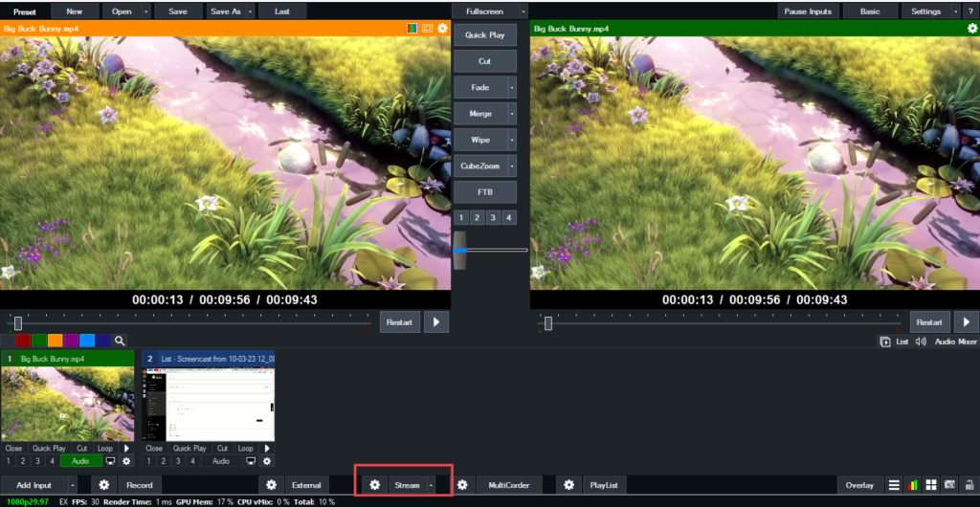Play the preview video
This screenshot has height=507, width=980.
436,322
